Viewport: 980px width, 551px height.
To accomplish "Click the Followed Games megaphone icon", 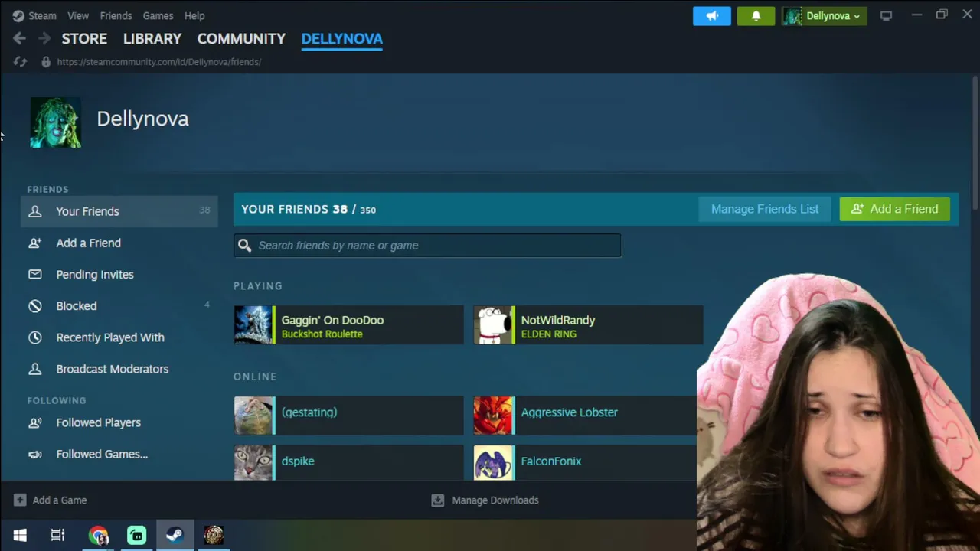I will [x=35, y=454].
